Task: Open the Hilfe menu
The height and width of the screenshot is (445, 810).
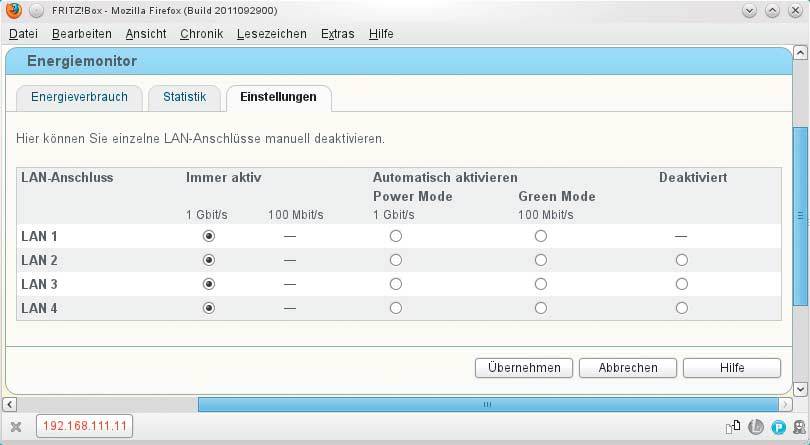Action: (x=381, y=34)
